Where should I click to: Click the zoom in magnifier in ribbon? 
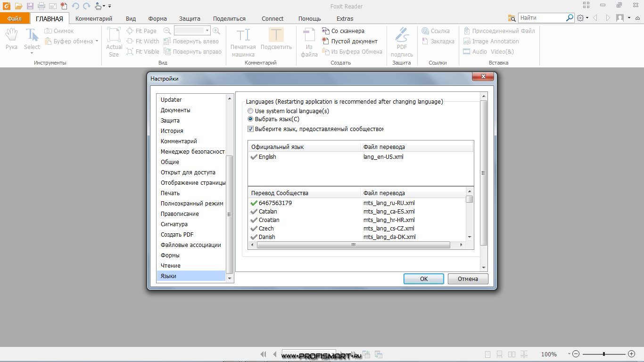pyautogui.click(x=216, y=31)
